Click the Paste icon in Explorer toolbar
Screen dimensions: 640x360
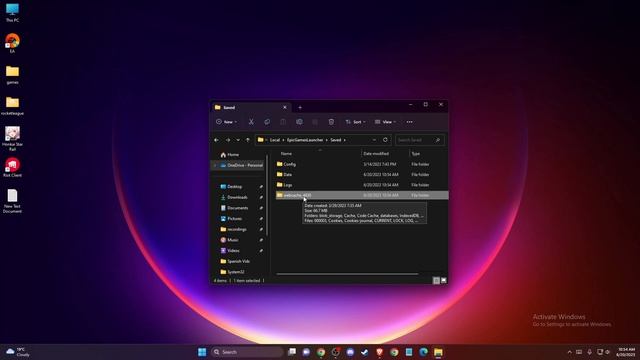(283, 122)
